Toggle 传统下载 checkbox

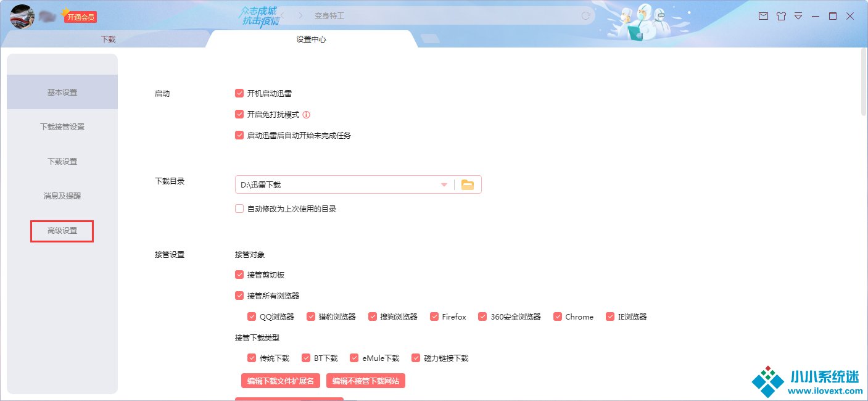(252, 358)
